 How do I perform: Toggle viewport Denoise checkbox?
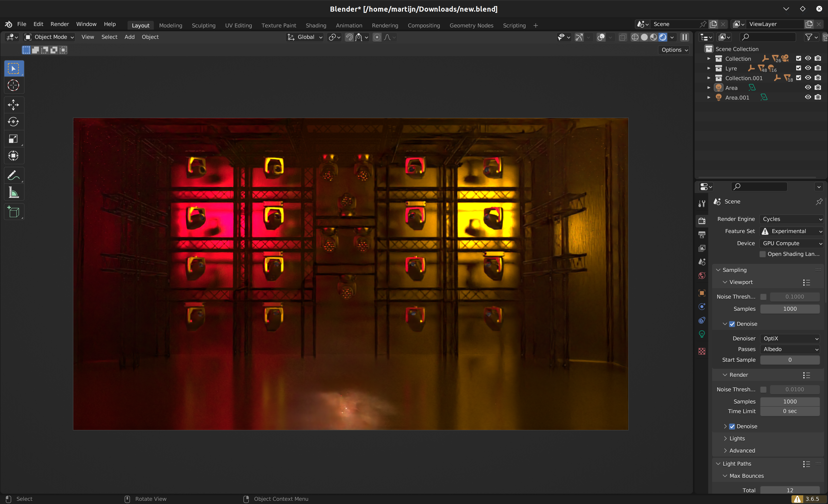[x=732, y=324]
